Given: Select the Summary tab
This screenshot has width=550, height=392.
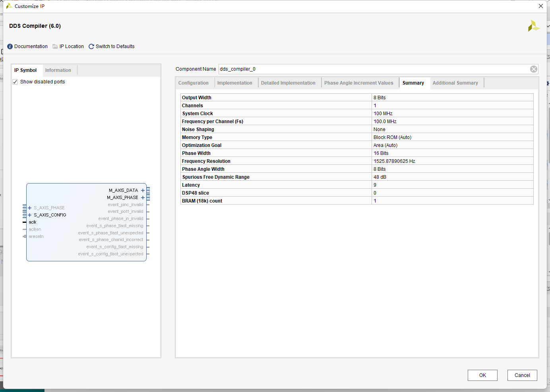Looking at the screenshot, I should [413, 83].
